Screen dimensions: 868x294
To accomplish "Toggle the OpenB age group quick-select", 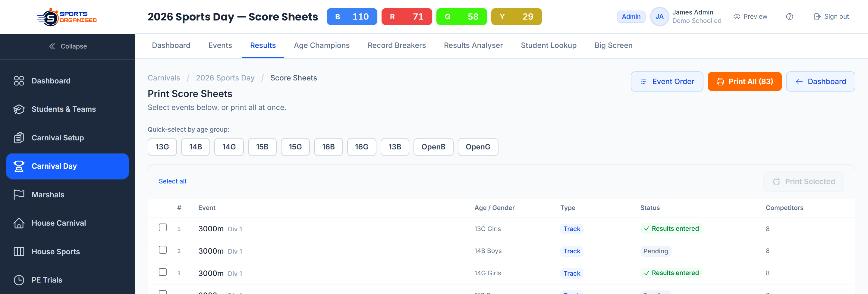I will (433, 147).
